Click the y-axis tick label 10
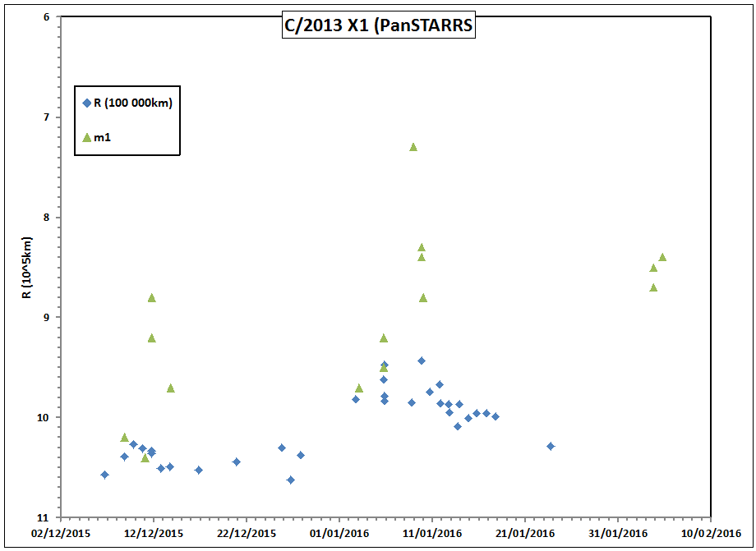 pyautogui.click(x=44, y=418)
